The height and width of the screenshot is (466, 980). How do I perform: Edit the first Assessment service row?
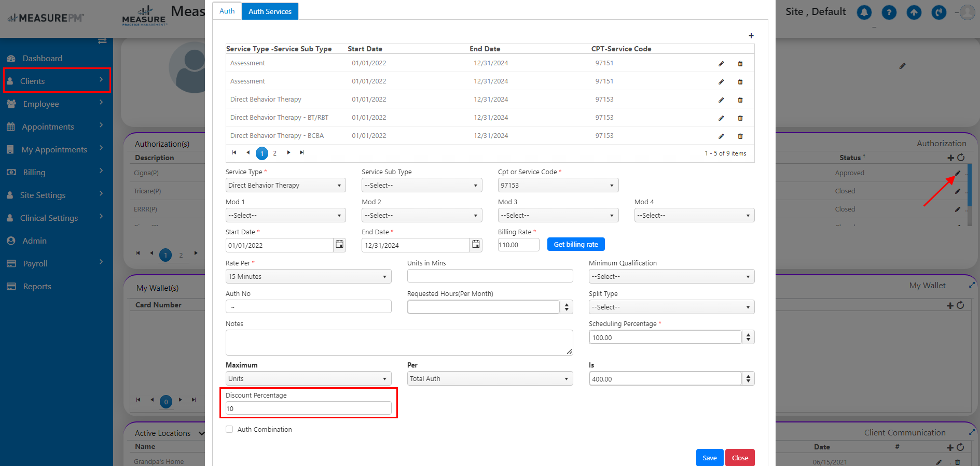[721, 64]
